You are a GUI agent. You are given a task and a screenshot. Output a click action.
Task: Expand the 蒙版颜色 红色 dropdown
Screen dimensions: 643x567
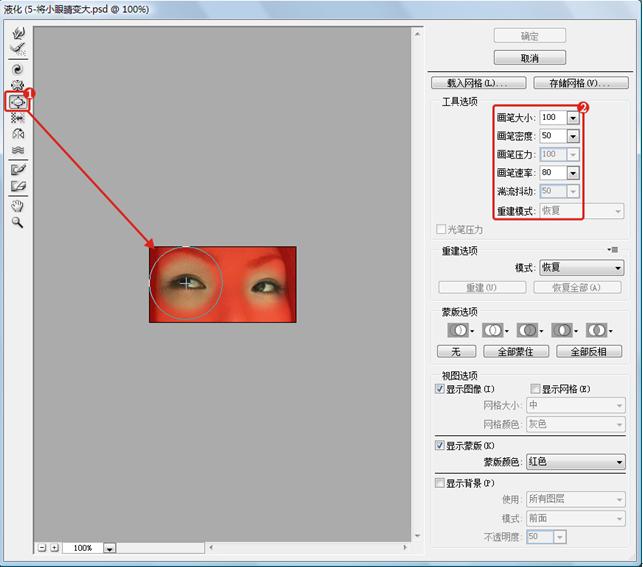[618, 462]
